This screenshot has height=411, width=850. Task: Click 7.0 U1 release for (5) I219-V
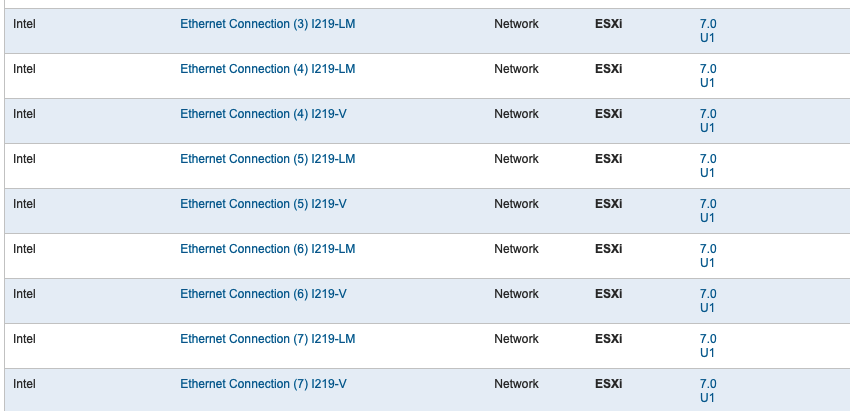pos(708,211)
